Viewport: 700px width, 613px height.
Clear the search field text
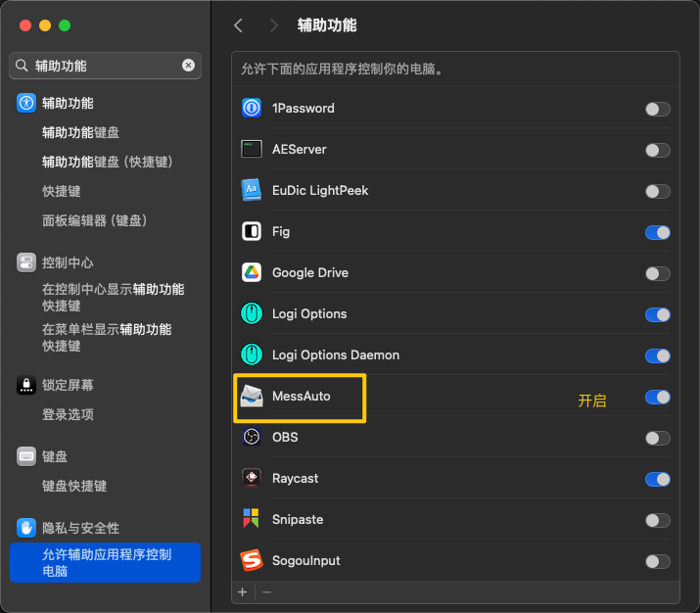pyautogui.click(x=188, y=66)
